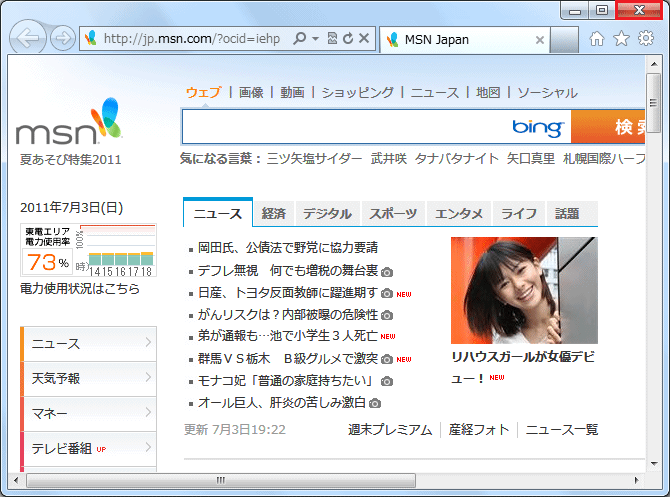Click the compatibility view icon in address bar
Viewport: 670px width, 497px height.
(331, 39)
